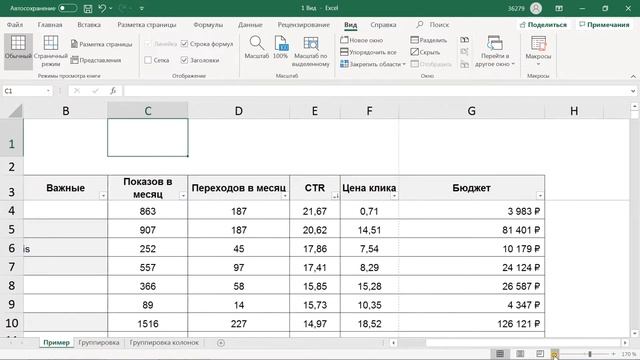This screenshot has height=360, width=640.
Task: Open the Примечания comments button
Action: point(604,24)
